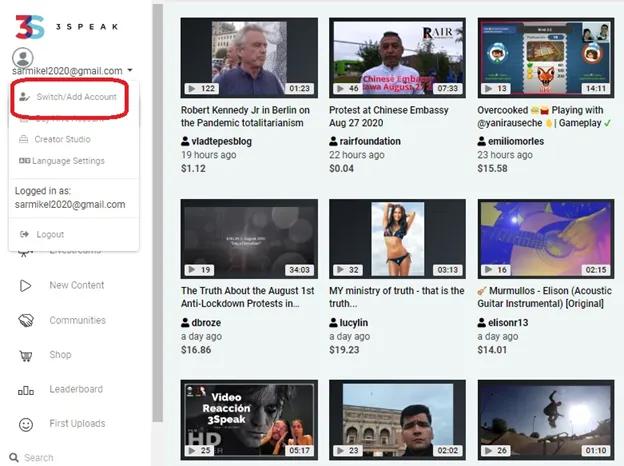Open the Shop page
This screenshot has height=466, width=624.
[x=60, y=355]
